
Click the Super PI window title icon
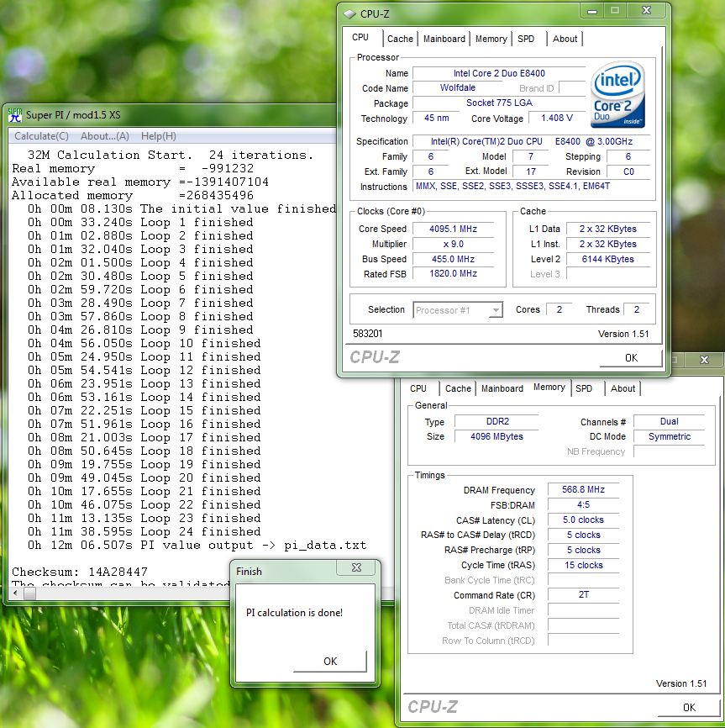click(x=15, y=114)
